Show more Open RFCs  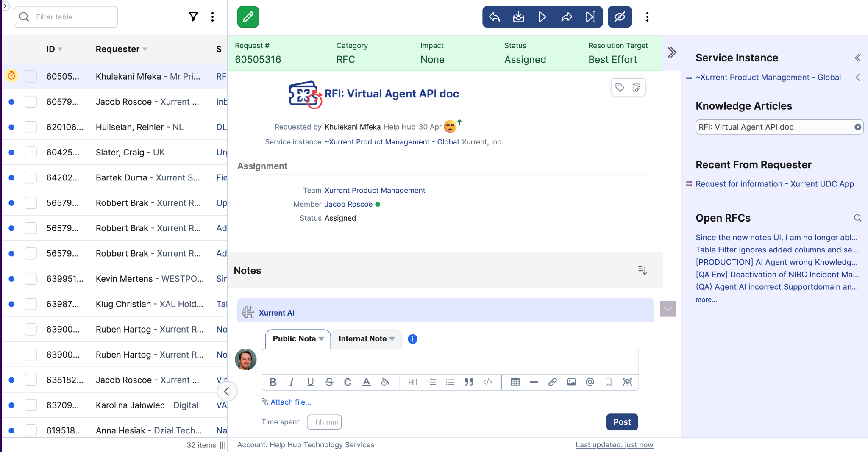[706, 299]
